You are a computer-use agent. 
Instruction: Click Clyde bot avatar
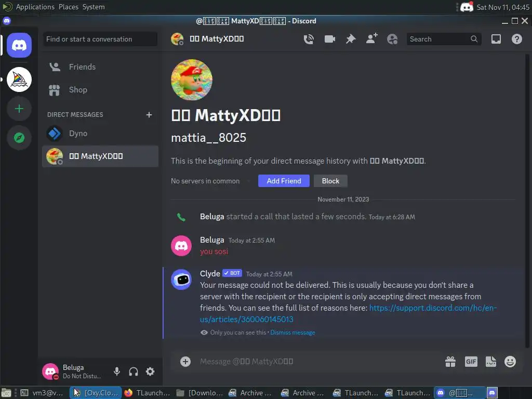click(181, 279)
